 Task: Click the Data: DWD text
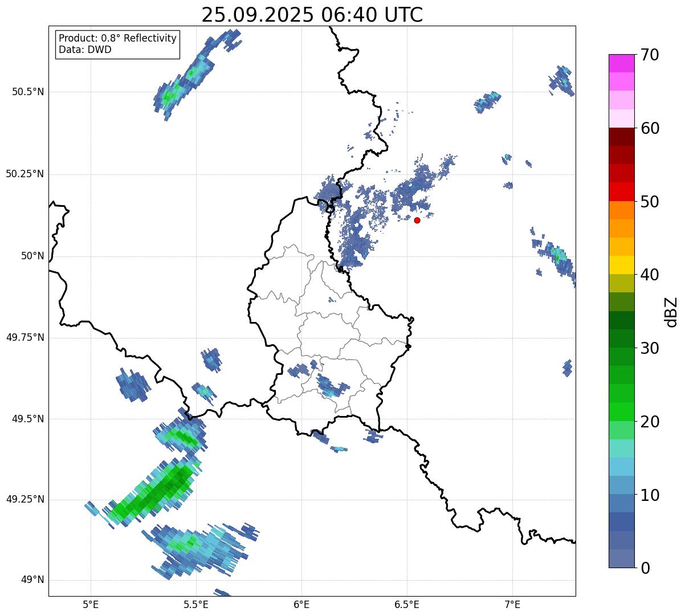pos(85,50)
